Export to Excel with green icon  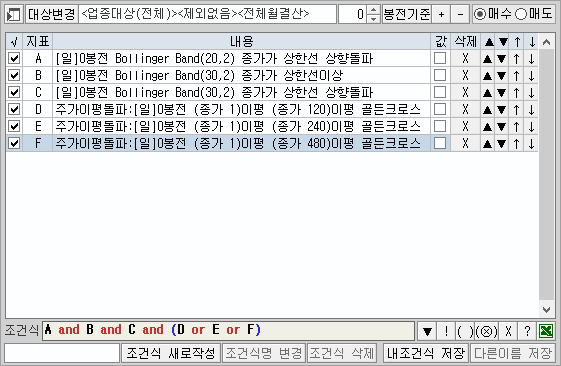[x=546, y=331]
